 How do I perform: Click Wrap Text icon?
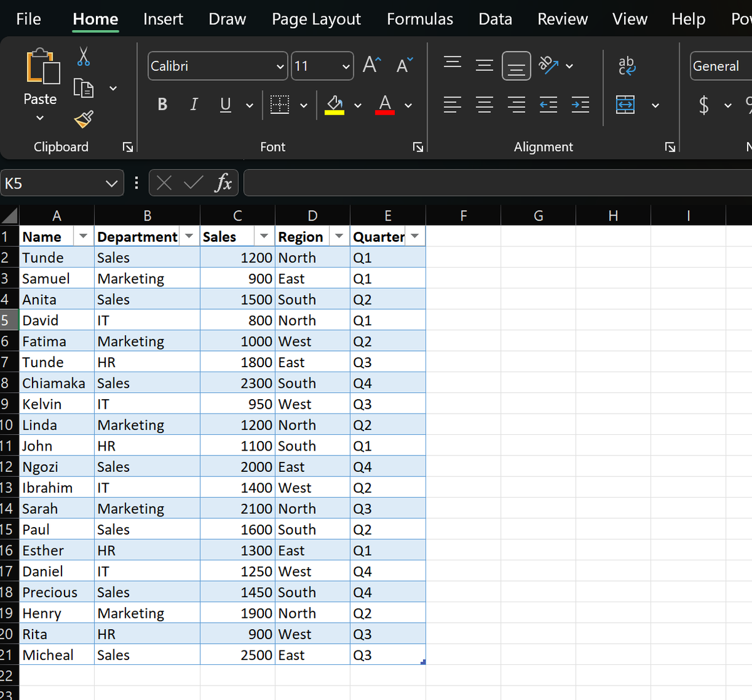pyautogui.click(x=627, y=65)
